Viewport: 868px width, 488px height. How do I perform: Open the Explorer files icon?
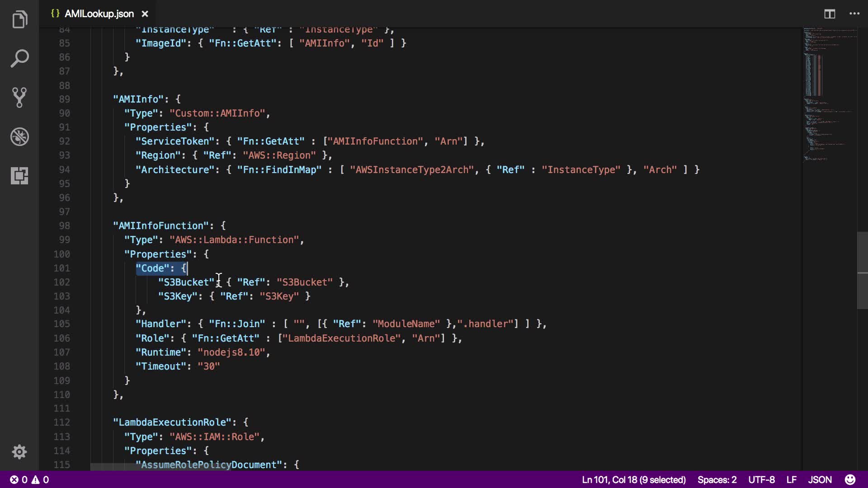click(x=19, y=19)
